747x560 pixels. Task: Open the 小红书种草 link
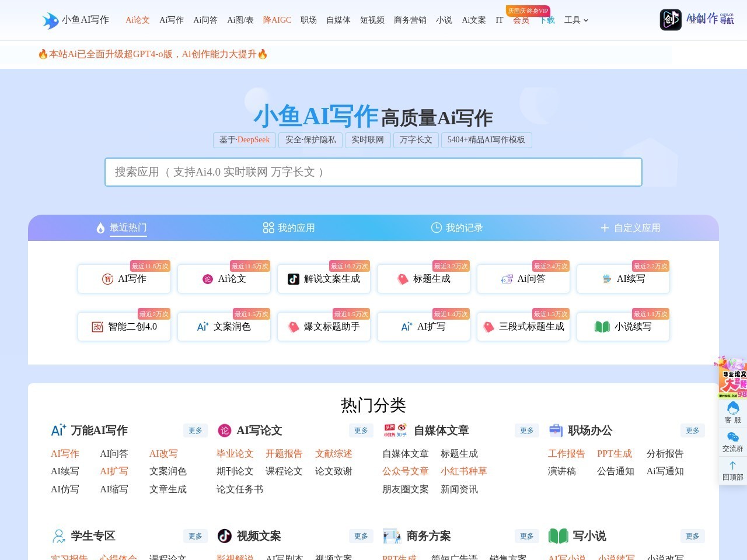coord(464,471)
